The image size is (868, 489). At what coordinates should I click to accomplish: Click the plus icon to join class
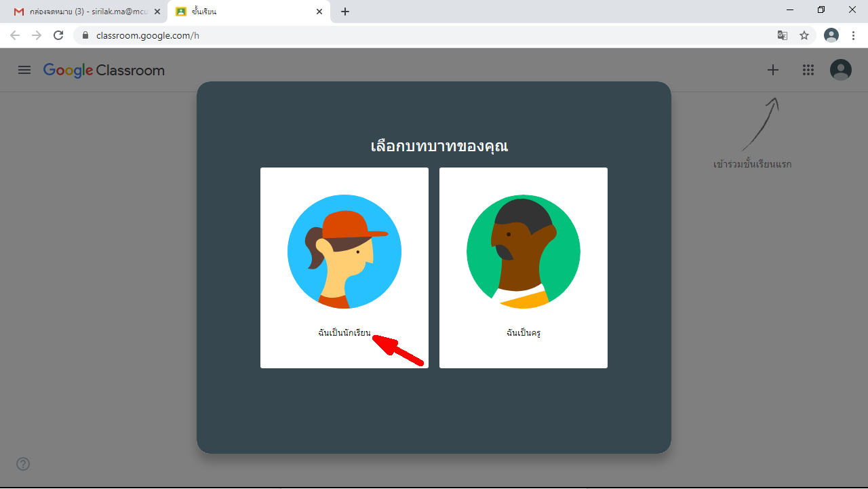773,70
